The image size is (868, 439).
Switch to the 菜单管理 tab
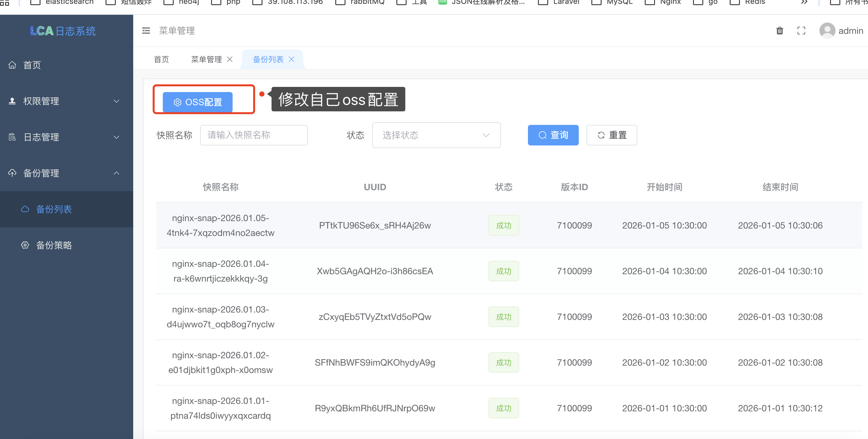206,59
